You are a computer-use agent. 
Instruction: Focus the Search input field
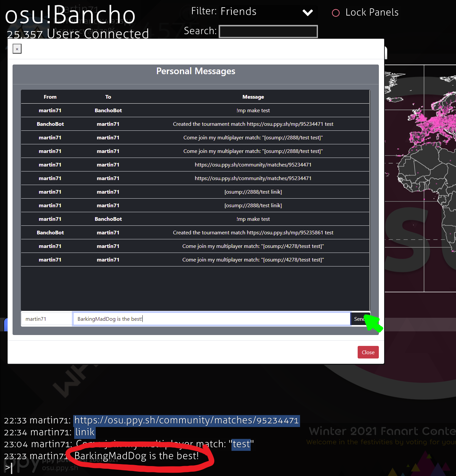coord(268,31)
